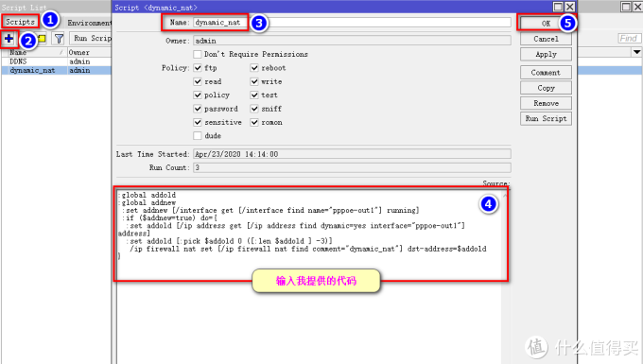Uncheck the write policy checkbox

(x=254, y=81)
